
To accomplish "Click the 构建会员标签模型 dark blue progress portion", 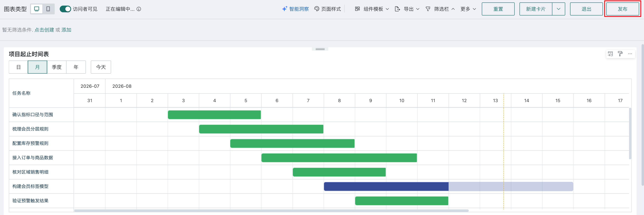I will pos(386,186).
